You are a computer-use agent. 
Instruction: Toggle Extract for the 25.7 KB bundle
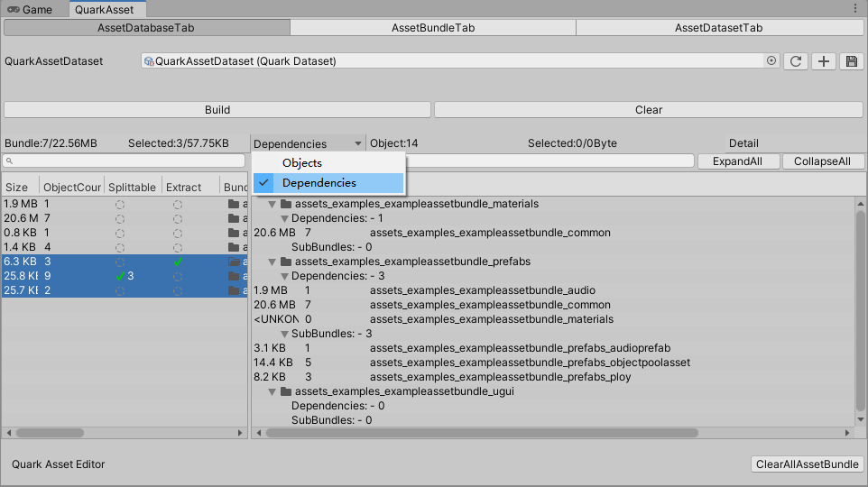pos(177,290)
